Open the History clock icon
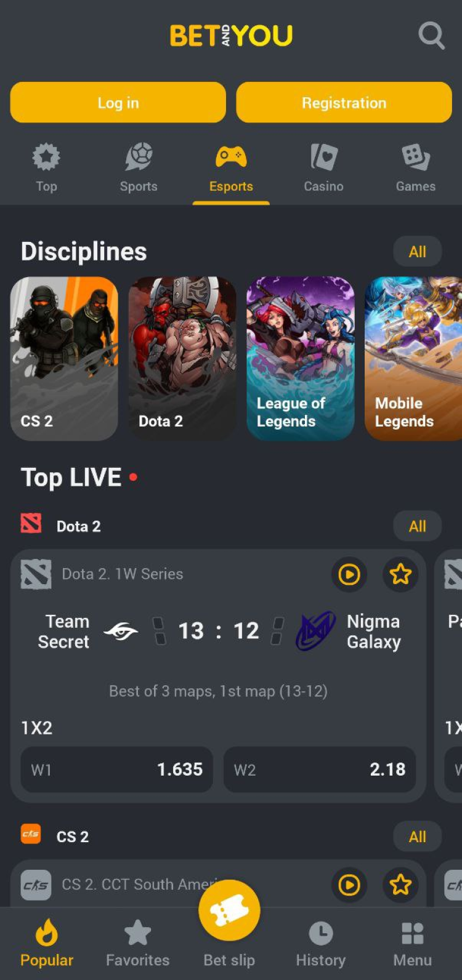The image size is (462, 980). click(320, 933)
